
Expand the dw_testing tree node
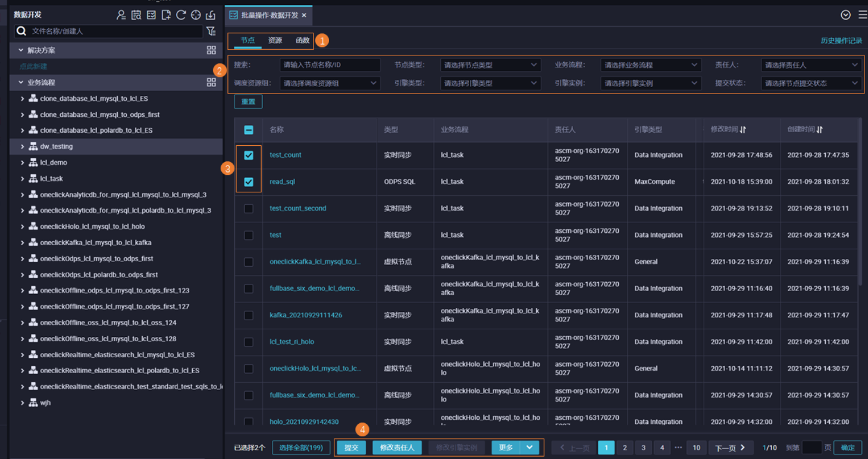point(23,146)
